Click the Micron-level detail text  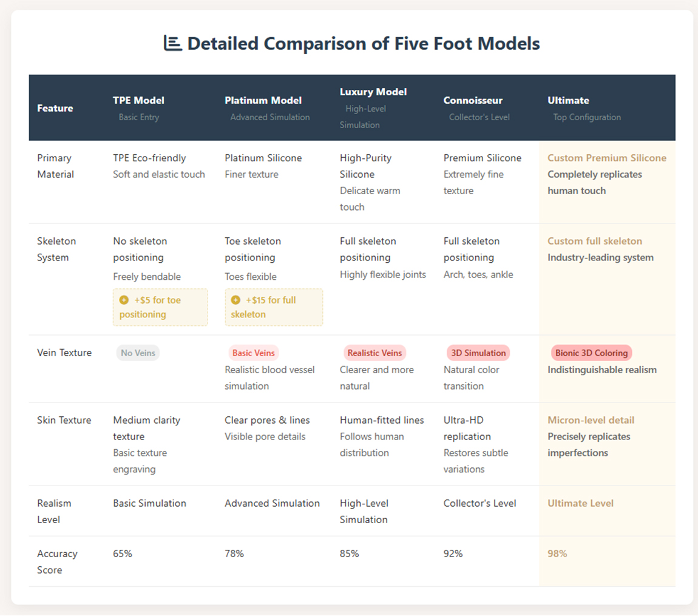click(591, 420)
